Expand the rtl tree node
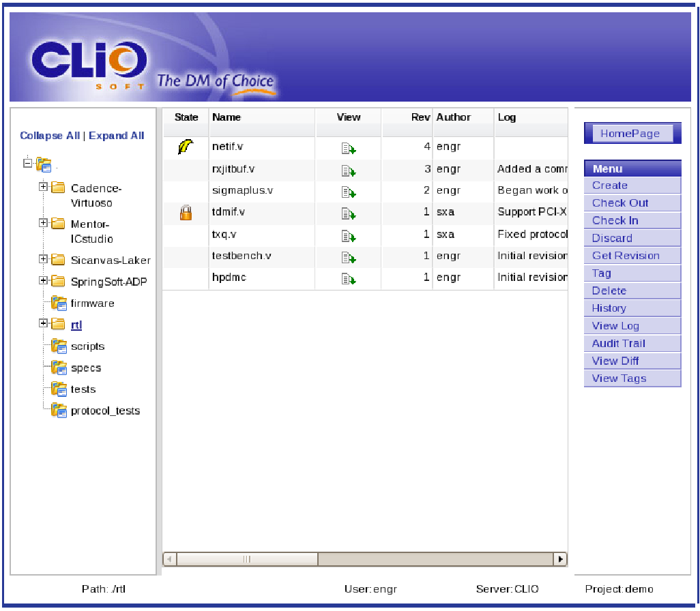 (43, 323)
